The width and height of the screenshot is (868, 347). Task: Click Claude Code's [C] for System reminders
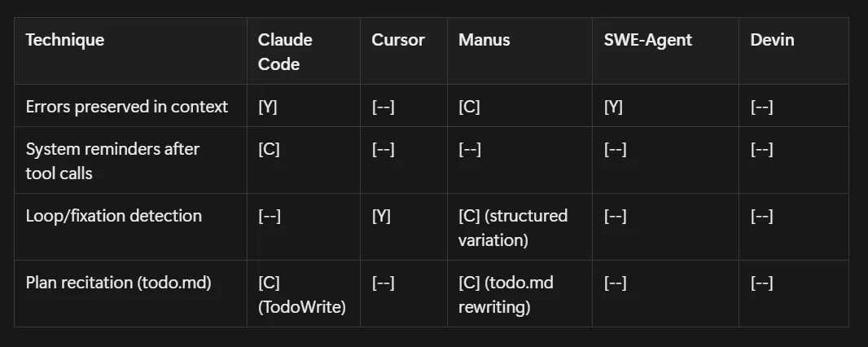click(269, 149)
